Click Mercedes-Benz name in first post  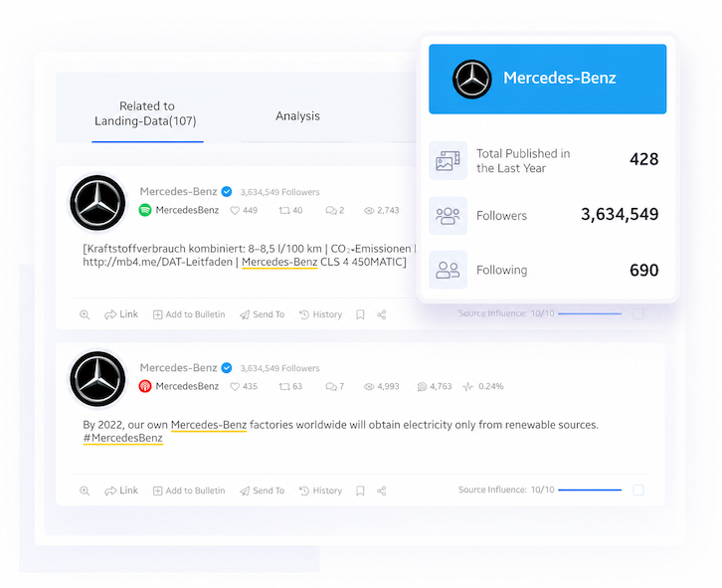click(178, 191)
